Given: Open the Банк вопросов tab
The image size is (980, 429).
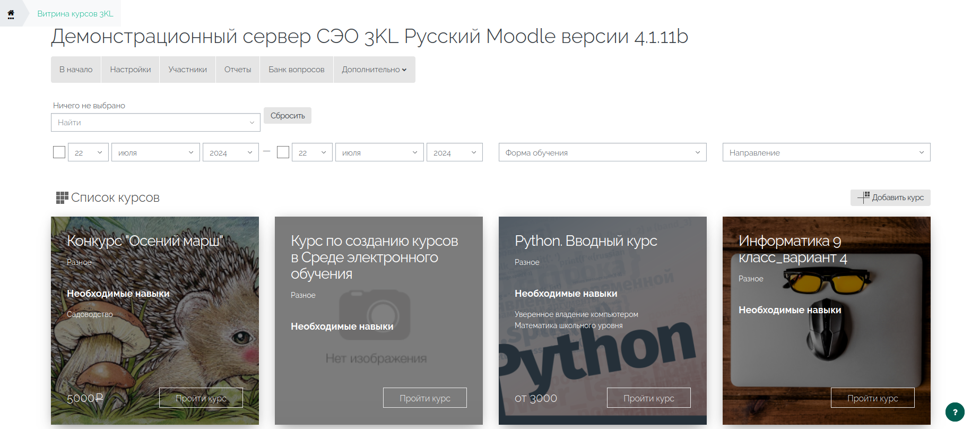Looking at the screenshot, I should point(296,70).
